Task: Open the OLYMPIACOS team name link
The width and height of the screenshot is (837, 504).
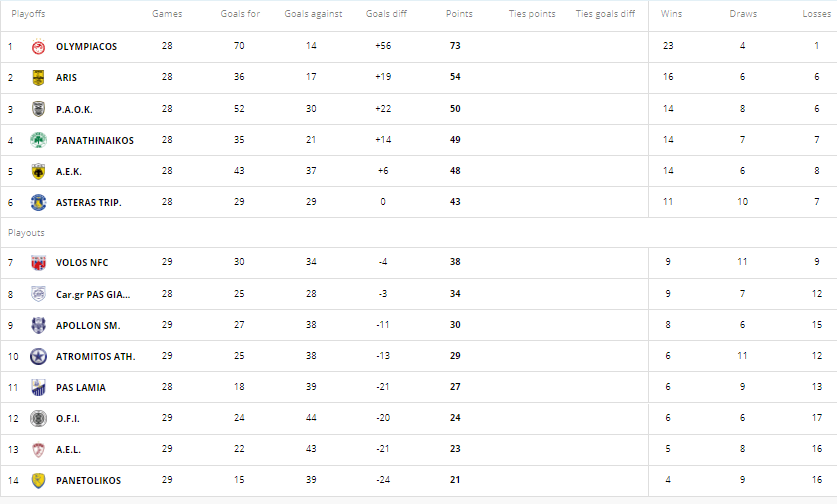Action: (86, 47)
